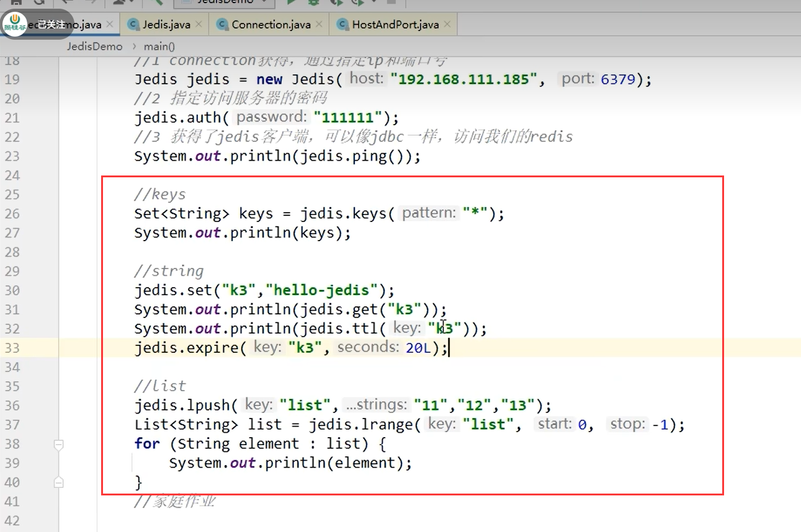This screenshot has height=532, width=801.
Task: Click the "111111" password string
Action: 348,118
